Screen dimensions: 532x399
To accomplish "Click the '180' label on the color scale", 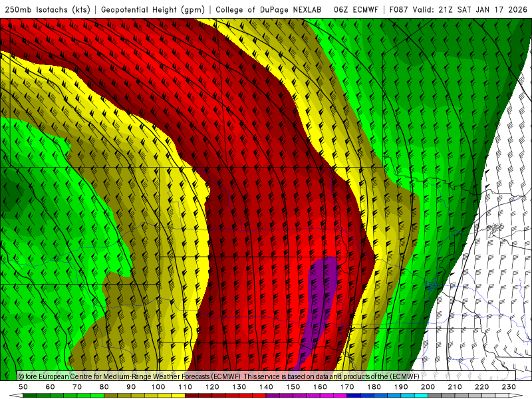I will coord(374,387).
